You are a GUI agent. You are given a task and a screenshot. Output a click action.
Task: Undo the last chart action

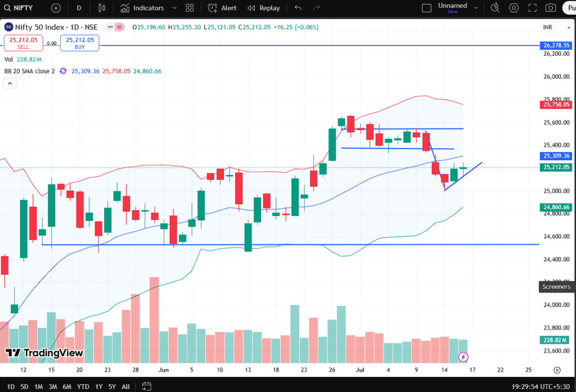pos(298,8)
